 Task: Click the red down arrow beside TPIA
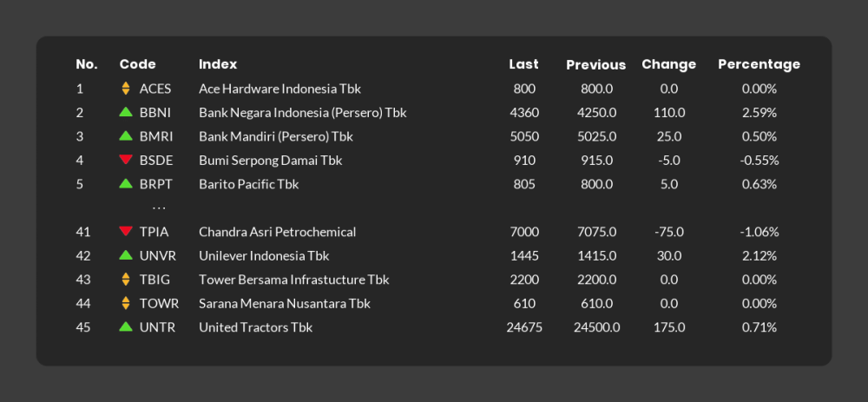coord(126,232)
